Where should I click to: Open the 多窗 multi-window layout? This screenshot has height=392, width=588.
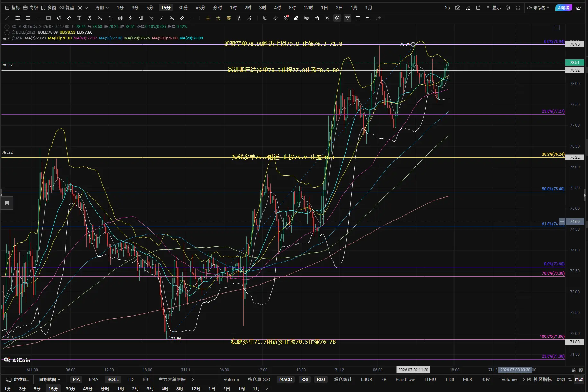[x=48, y=8]
